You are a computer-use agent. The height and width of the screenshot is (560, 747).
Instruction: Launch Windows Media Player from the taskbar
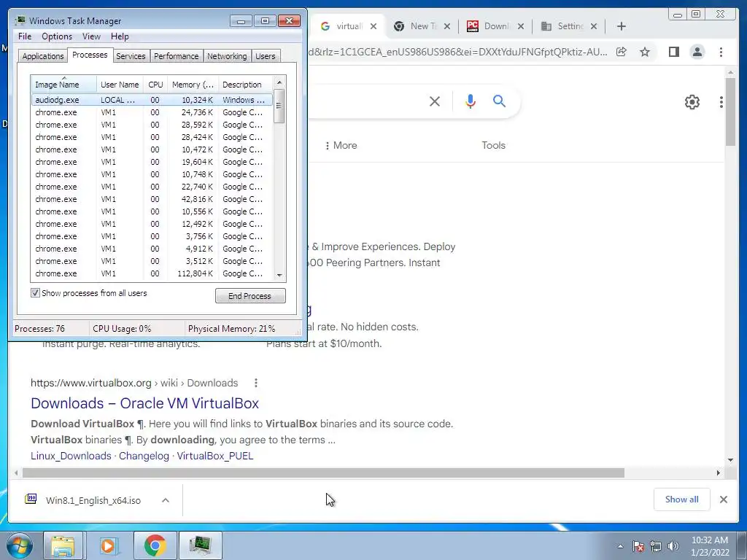click(108, 545)
